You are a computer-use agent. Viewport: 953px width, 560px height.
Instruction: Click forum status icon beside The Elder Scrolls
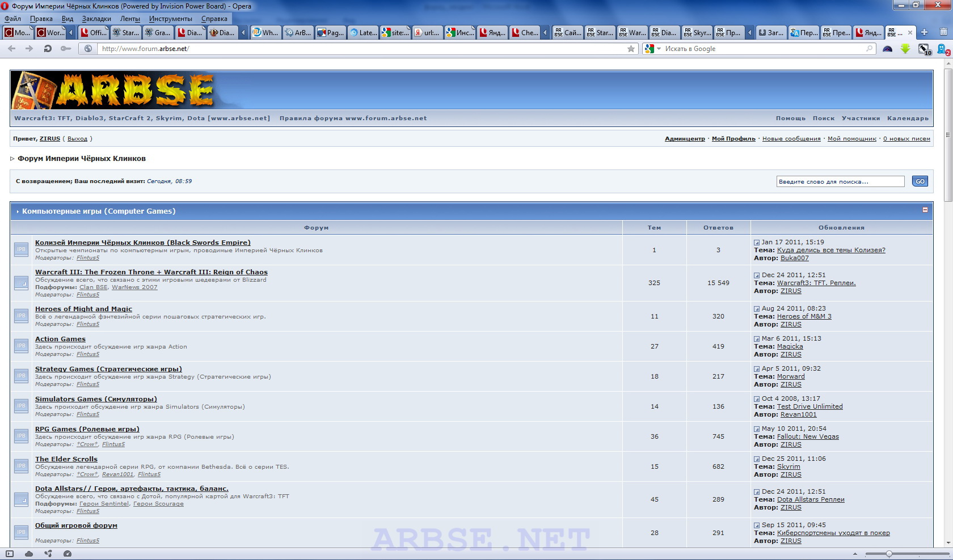21,466
